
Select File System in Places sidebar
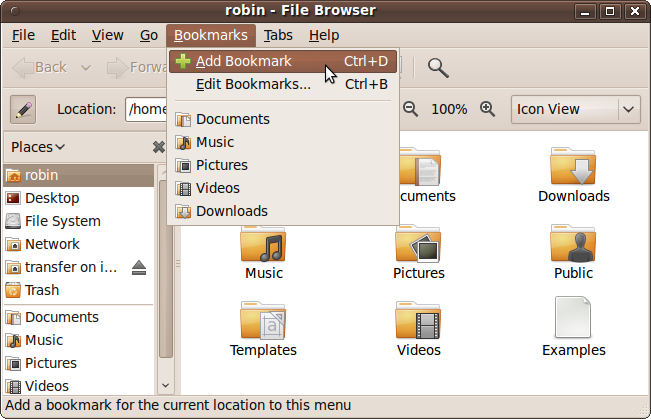point(79,221)
